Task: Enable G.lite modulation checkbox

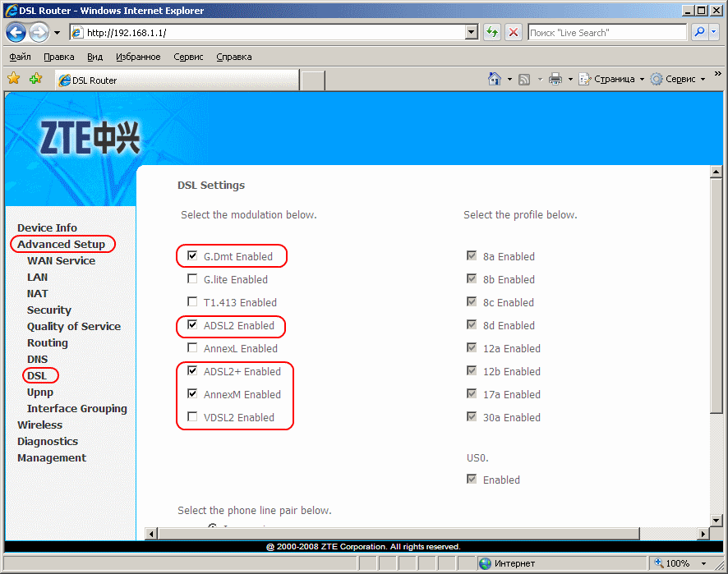Action: (192, 279)
